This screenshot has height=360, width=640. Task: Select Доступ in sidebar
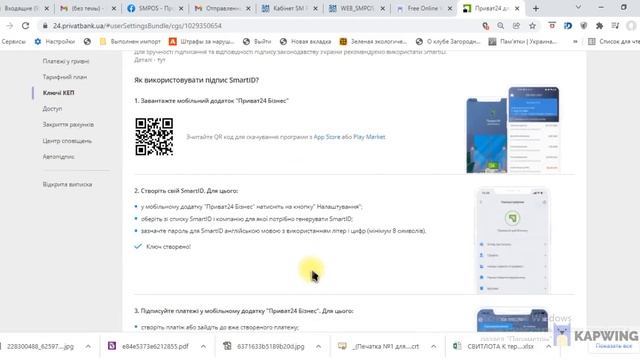pyautogui.click(x=52, y=109)
